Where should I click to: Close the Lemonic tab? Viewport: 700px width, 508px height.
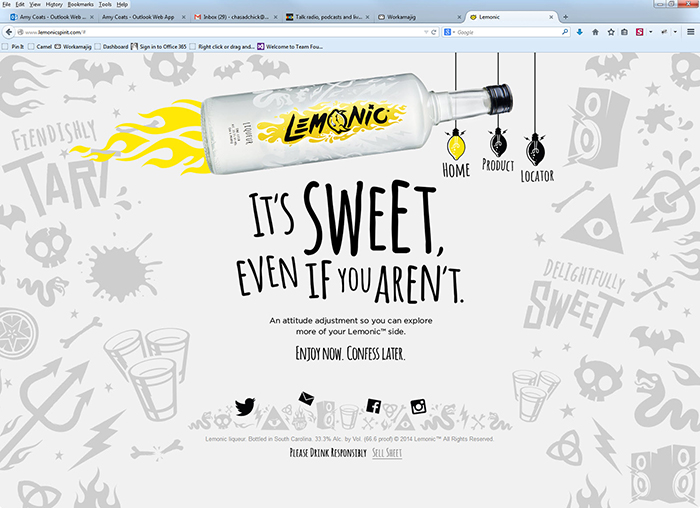551,17
